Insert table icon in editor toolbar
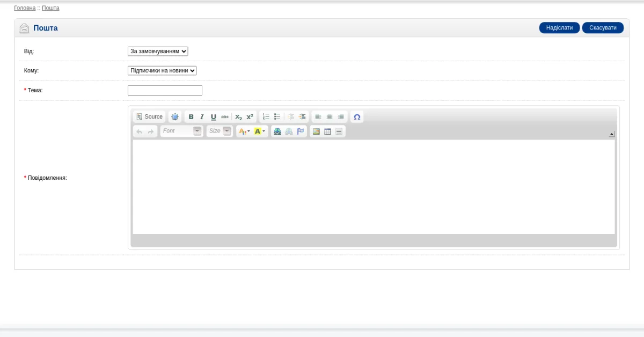The image size is (644, 337). click(x=327, y=131)
